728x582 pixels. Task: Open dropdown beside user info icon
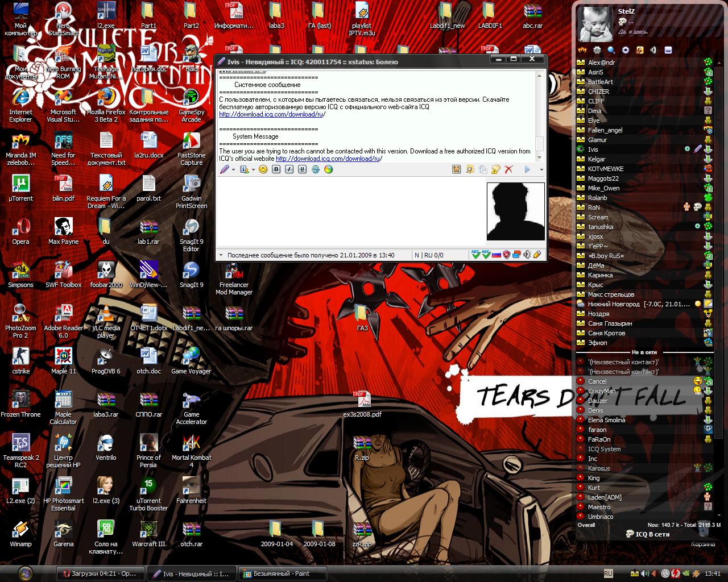[253, 169]
